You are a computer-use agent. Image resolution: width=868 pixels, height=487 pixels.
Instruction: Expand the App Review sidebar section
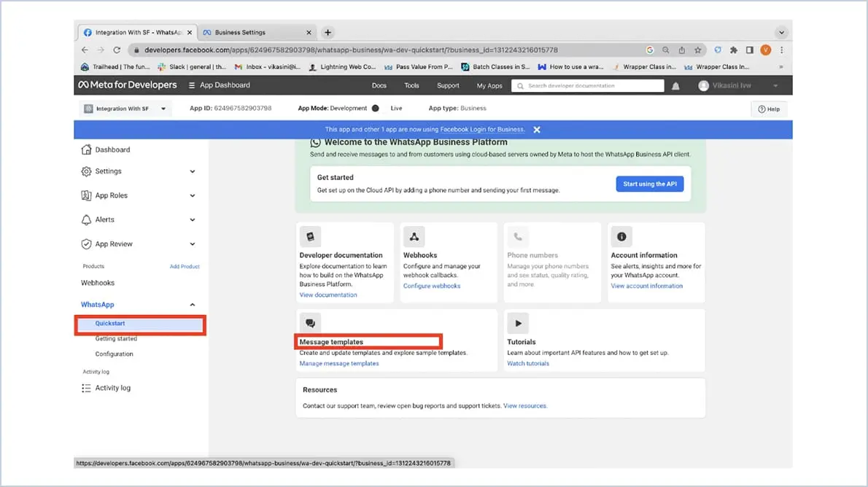(193, 244)
